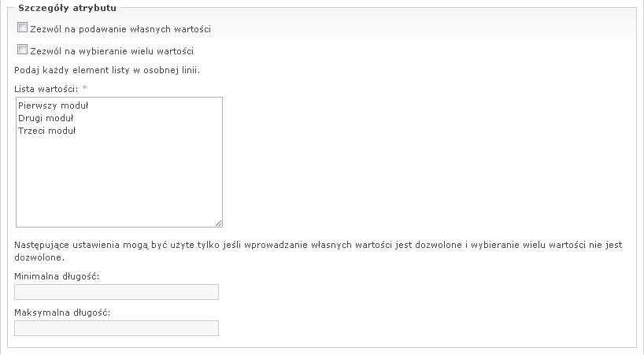Focus the Minimalna długość input field
The height and width of the screenshot is (355, 644).
click(117, 292)
